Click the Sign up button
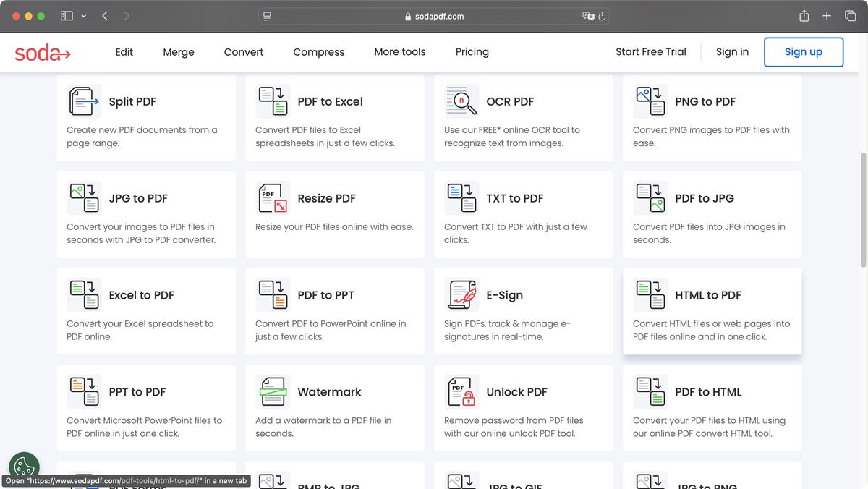Image resolution: width=868 pixels, height=489 pixels. point(803,51)
